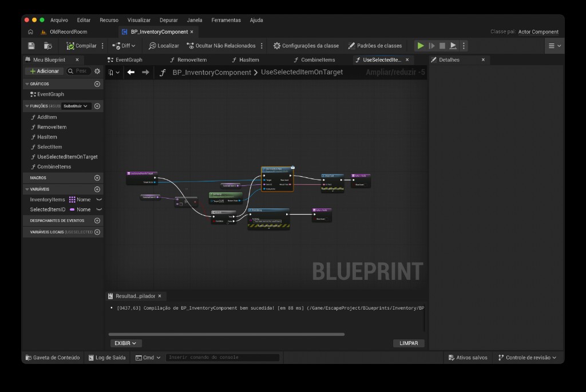Close the UseSelectedIte... tab

(x=407, y=60)
